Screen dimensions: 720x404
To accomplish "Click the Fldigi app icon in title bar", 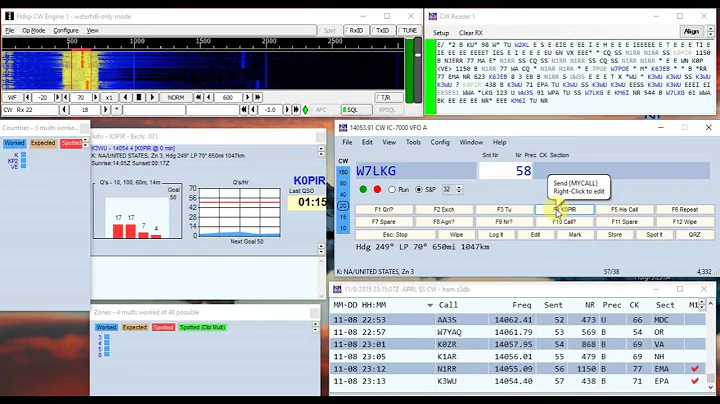I will click(9, 16).
